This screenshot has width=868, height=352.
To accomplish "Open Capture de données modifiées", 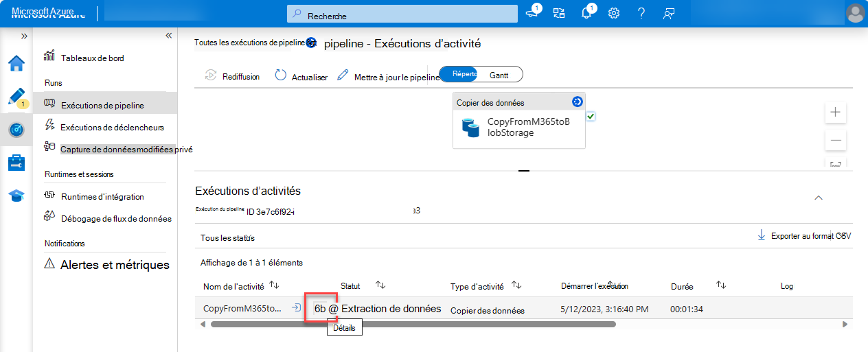I will [126, 149].
